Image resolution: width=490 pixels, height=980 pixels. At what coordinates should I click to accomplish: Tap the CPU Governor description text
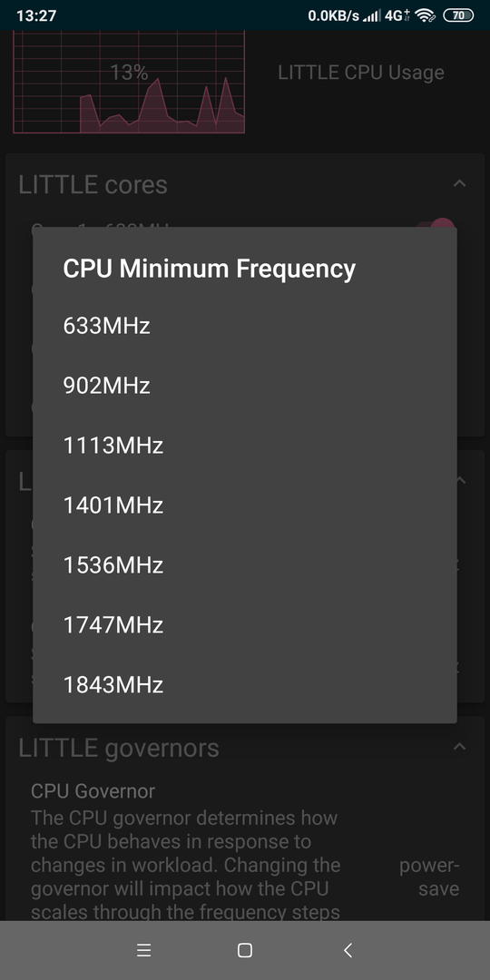pos(185,865)
